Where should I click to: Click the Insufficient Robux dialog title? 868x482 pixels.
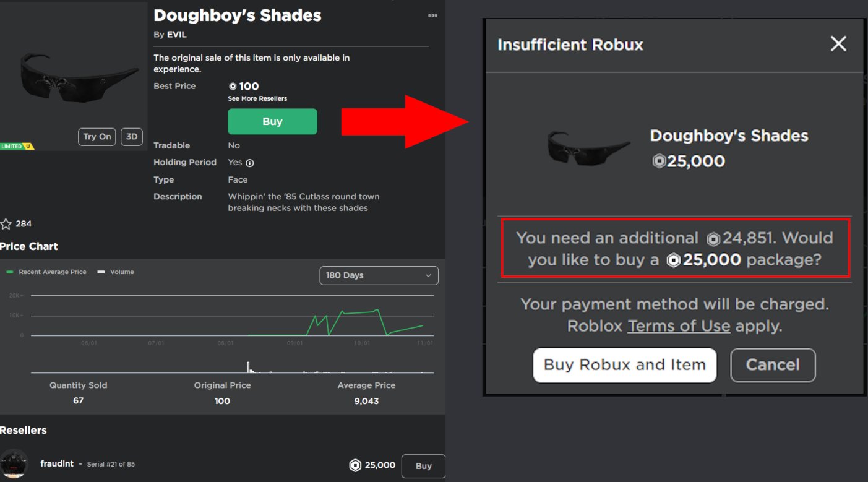(570, 45)
